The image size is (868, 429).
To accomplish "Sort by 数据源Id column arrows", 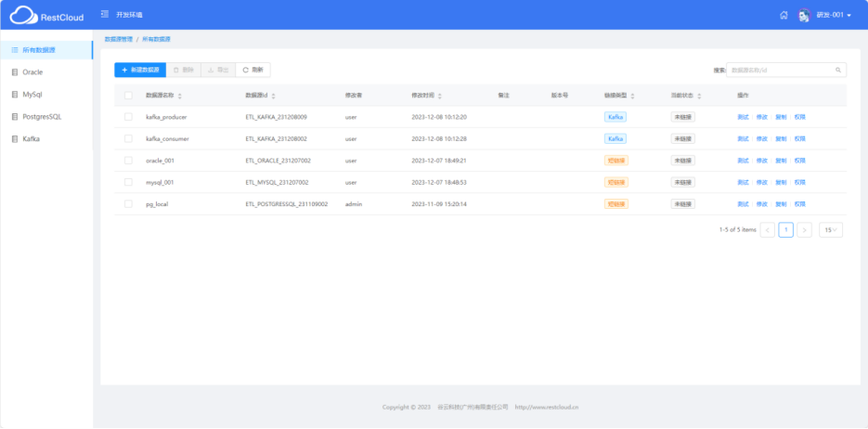I will click(274, 96).
